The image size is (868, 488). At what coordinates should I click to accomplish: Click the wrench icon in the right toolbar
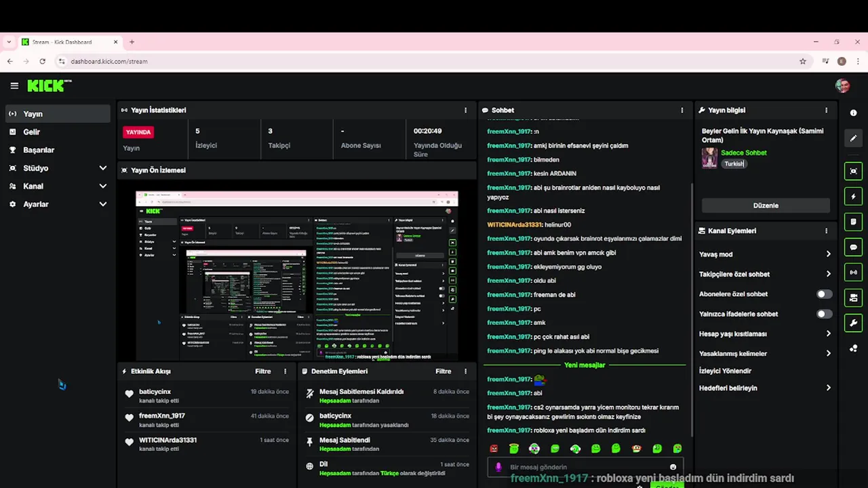[853, 323]
